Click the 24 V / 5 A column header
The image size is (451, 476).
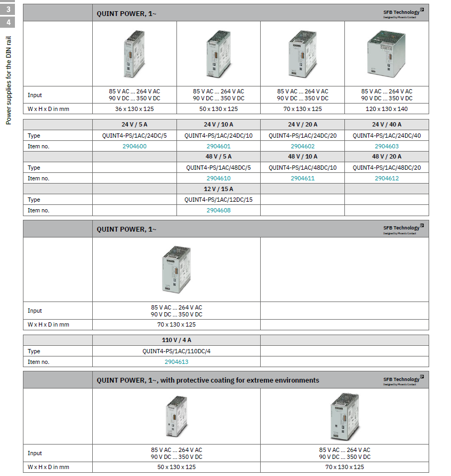(x=134, y=124)
